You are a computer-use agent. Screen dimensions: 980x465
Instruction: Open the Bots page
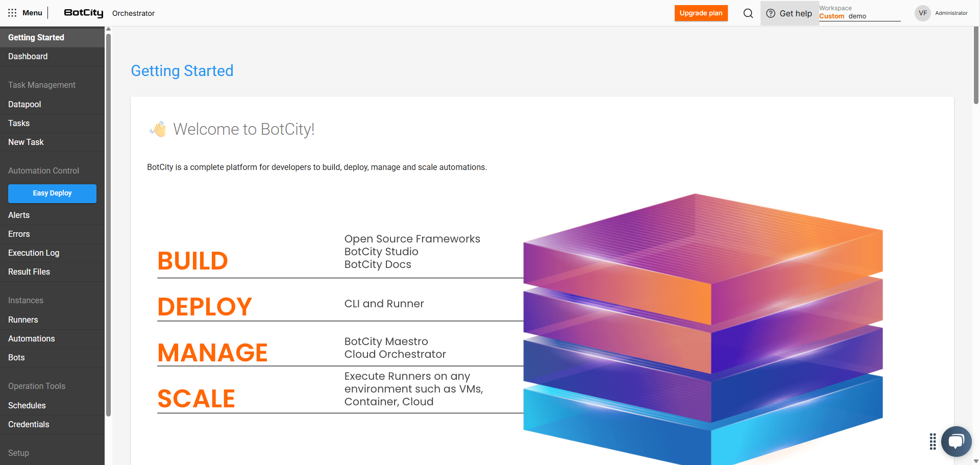[52, 357]
